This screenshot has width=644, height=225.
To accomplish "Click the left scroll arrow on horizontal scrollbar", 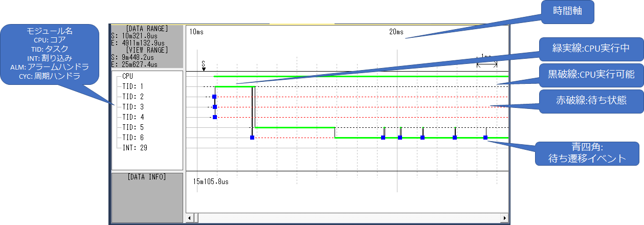I will pos(190,218).
